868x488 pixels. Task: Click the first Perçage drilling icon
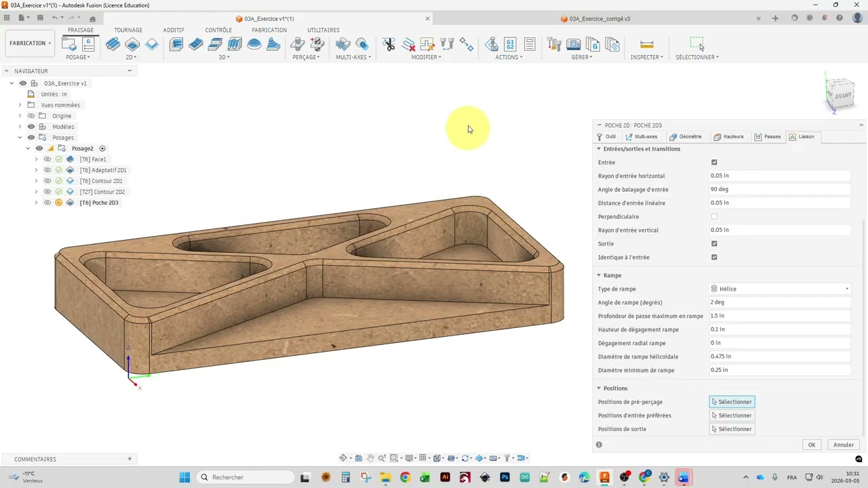(x=298, y=45)
